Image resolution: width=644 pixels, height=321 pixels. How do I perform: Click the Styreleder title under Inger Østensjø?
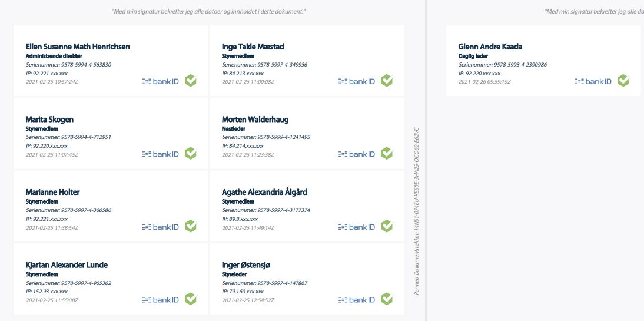(x=234, y=274)
